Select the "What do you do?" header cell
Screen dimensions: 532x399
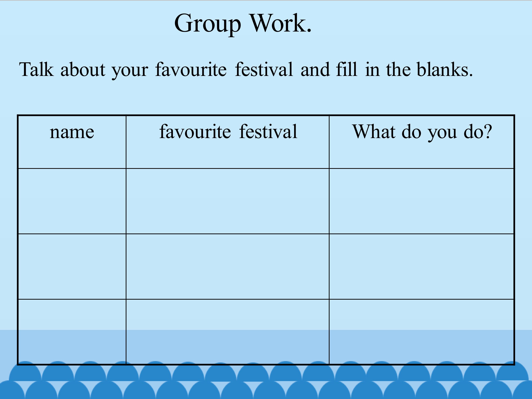(422, 142)
